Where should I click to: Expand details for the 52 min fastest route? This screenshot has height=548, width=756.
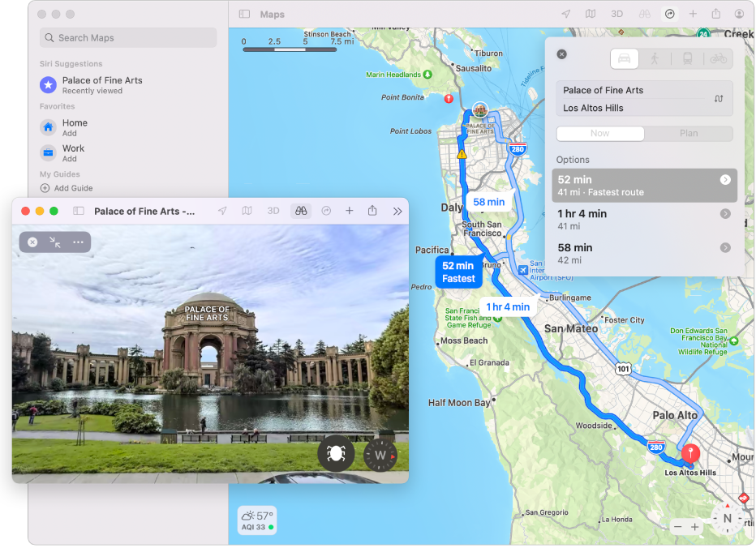point(724,180)
